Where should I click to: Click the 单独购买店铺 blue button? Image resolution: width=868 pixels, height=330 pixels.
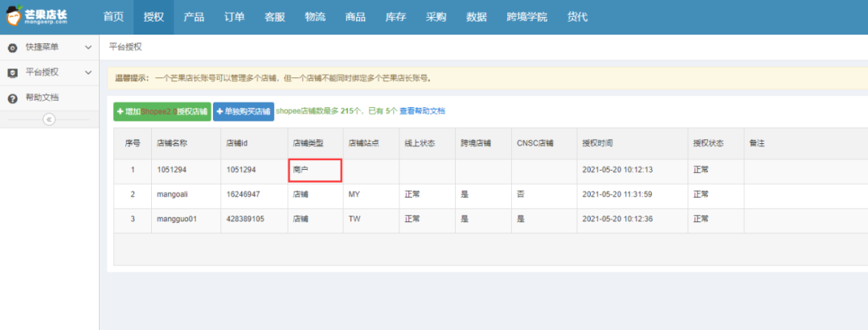[244, 111]
